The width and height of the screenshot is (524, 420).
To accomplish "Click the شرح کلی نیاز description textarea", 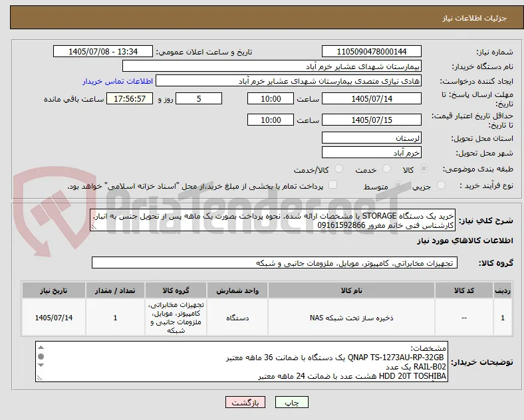I will [273, 220].
